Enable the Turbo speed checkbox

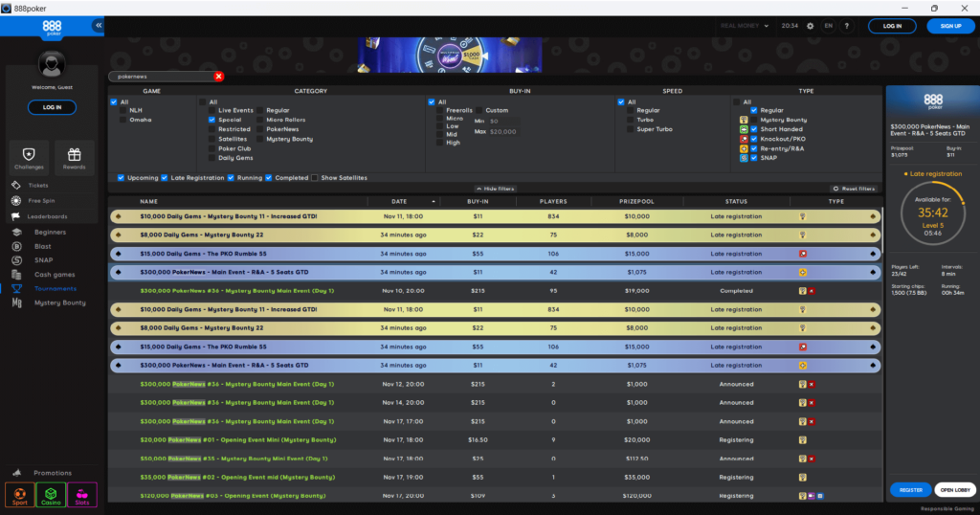pos(630,120)
